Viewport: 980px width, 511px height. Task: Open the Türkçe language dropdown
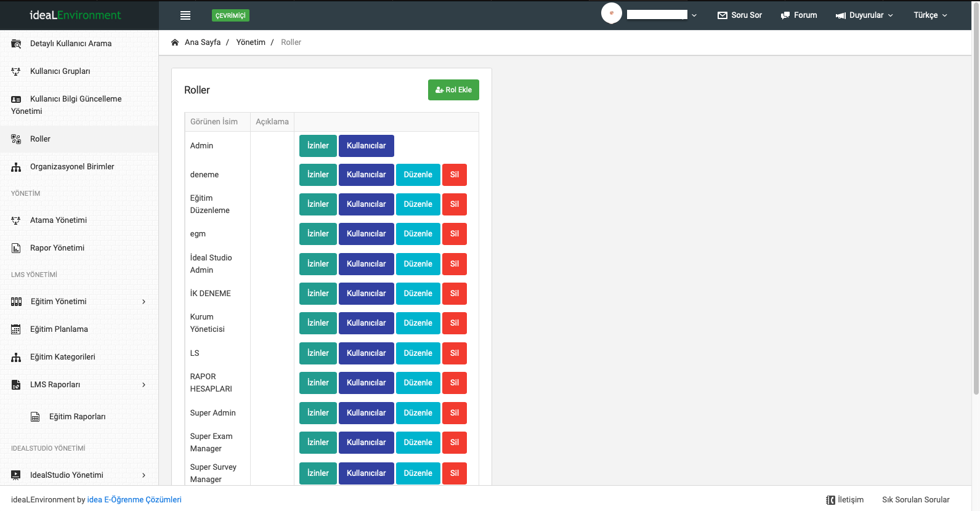[x=930, y=15]
